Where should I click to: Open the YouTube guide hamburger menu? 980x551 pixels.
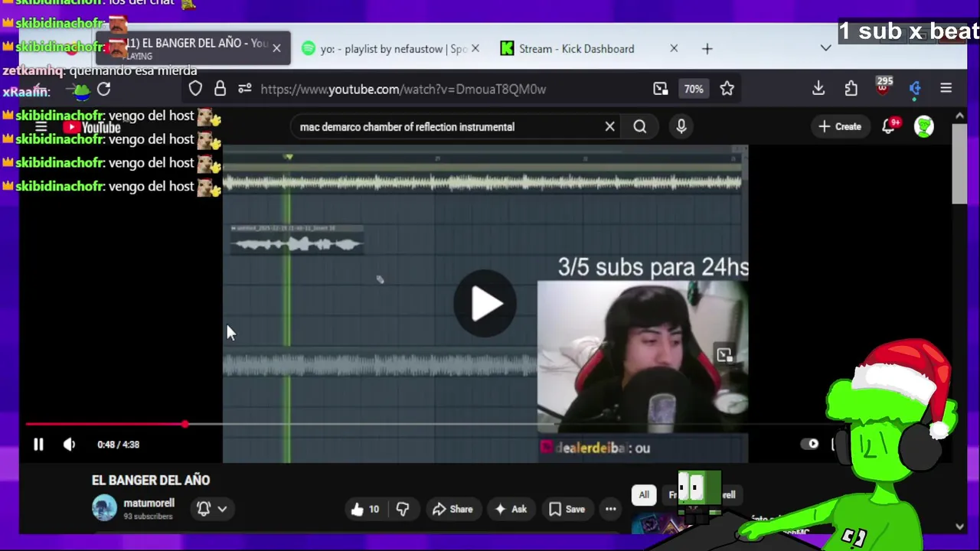point(41,128)
